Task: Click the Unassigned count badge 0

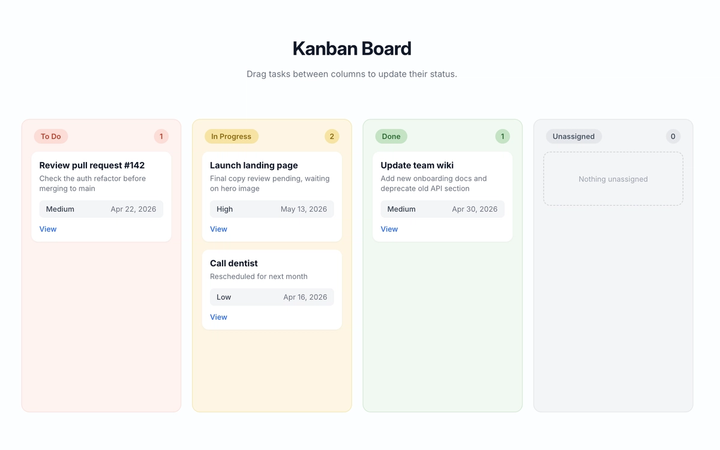Action: pyautogui.click(x=673, y=136)
